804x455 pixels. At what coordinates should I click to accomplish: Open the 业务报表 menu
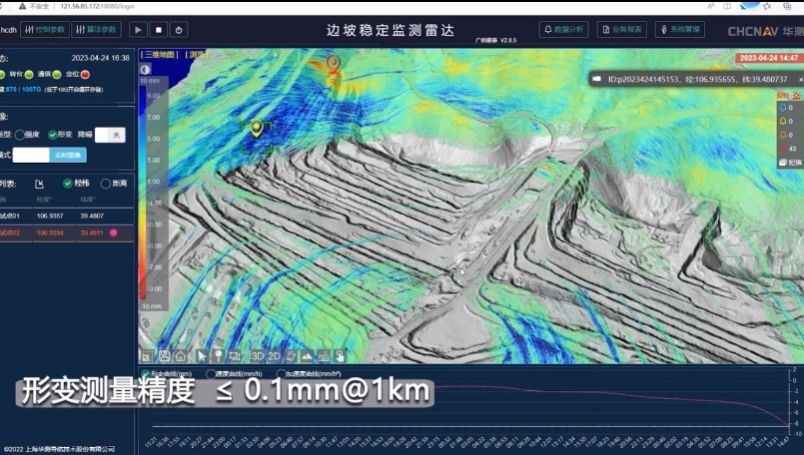622,30
